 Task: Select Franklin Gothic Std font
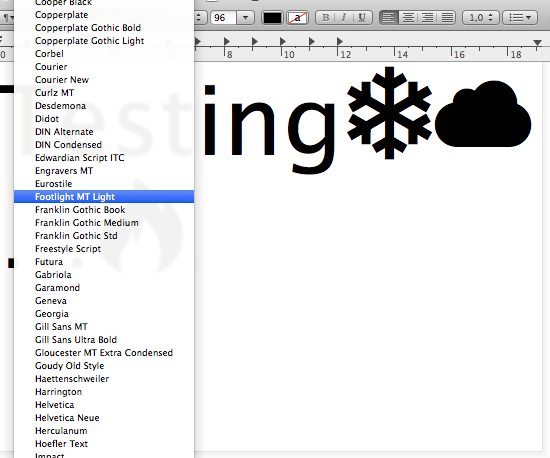click(104, 235)
